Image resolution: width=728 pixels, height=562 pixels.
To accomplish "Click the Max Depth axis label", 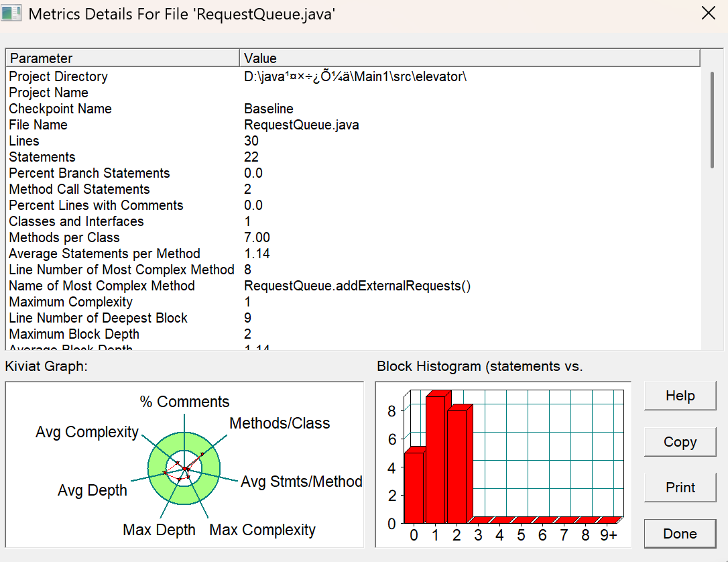I will click(160, 530).
